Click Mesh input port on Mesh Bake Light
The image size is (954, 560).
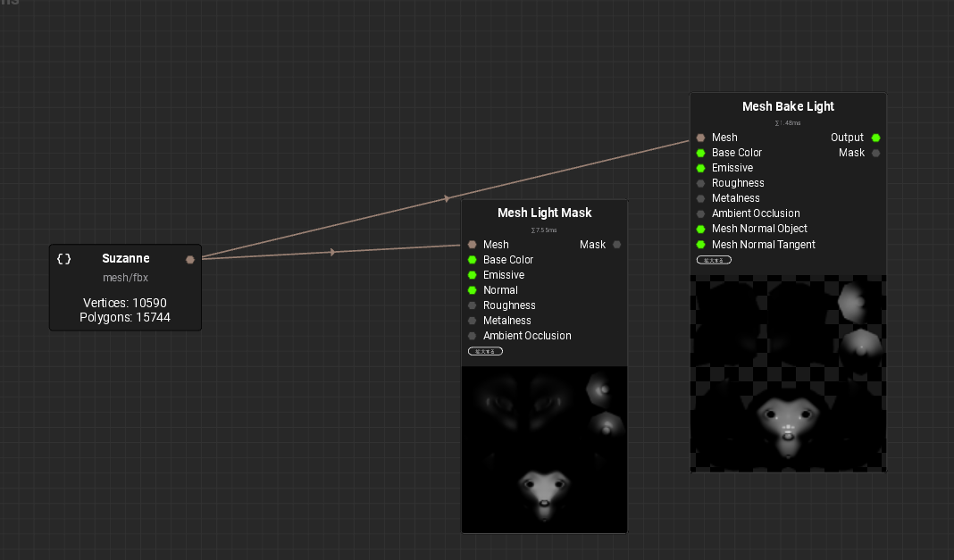[700, 138]
